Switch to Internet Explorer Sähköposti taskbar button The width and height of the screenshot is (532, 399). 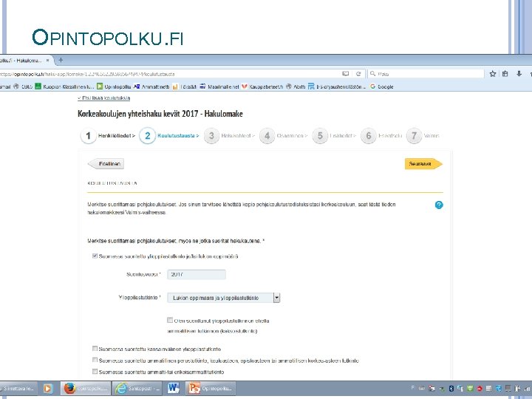138,389
